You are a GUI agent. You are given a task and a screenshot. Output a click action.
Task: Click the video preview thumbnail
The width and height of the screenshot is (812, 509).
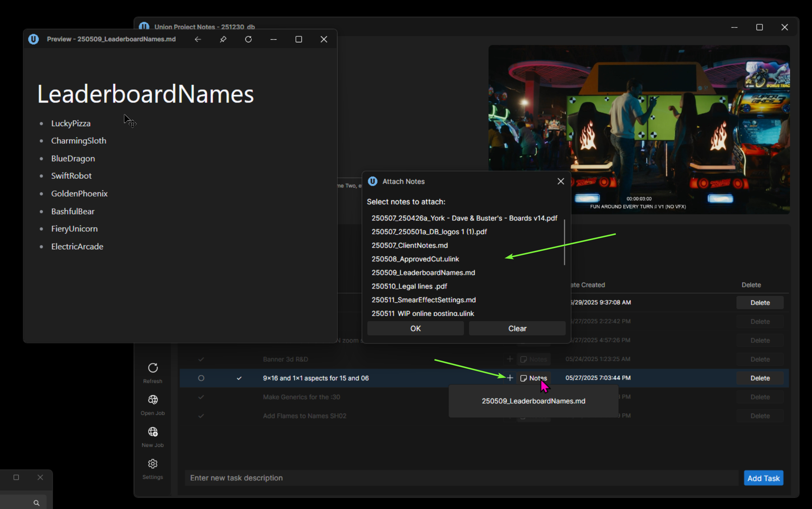point(639,129)
